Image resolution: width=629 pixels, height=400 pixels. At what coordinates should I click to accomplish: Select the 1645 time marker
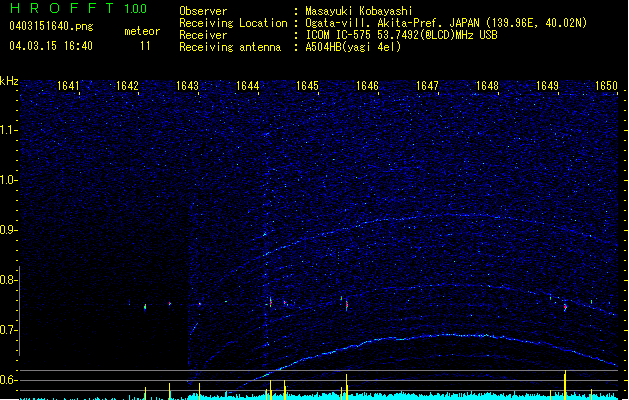(308, 86)
